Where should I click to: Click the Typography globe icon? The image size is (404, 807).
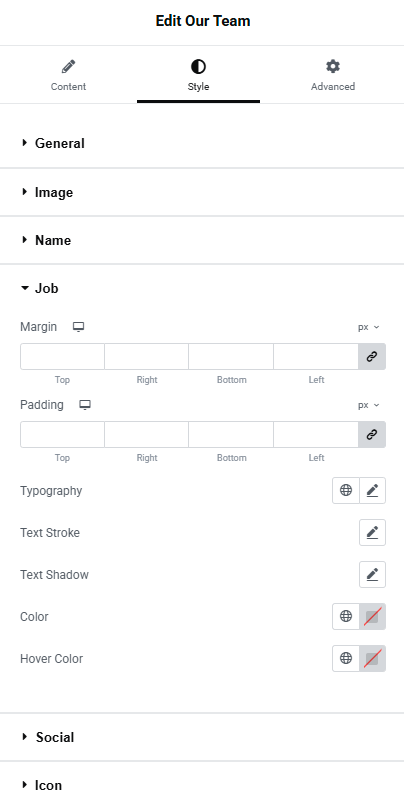pyautogui.click(x=346, y=490)
